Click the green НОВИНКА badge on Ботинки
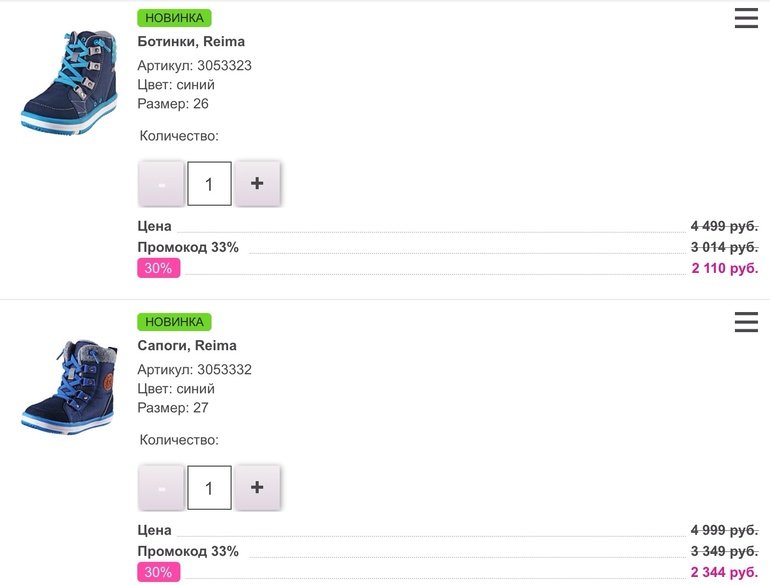Viewport: 770px width, 585px height. 174,18
